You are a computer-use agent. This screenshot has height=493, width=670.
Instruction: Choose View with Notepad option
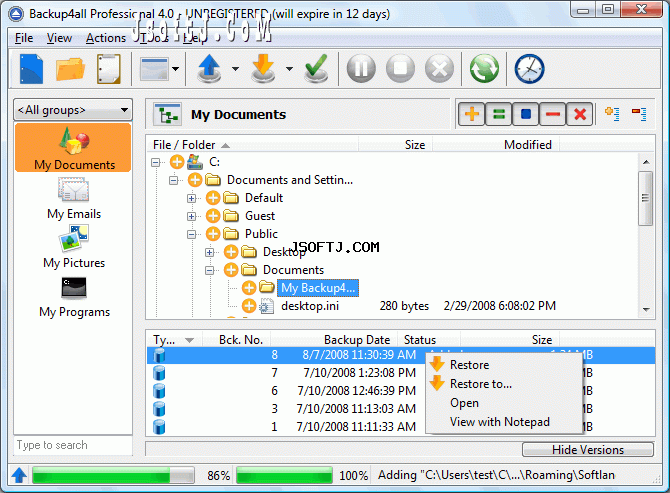[504, 422]
